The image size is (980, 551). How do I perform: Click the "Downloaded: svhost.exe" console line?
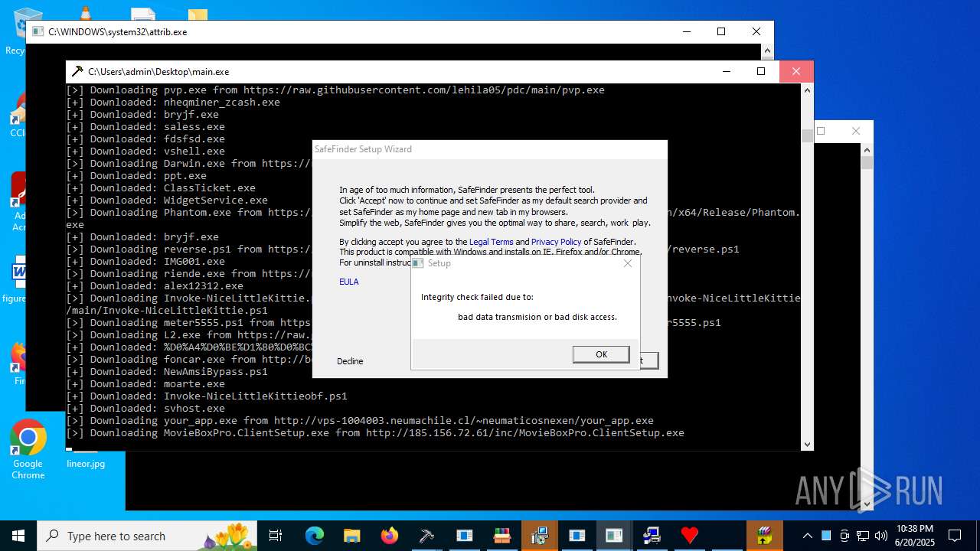click(x=145, y=409)
